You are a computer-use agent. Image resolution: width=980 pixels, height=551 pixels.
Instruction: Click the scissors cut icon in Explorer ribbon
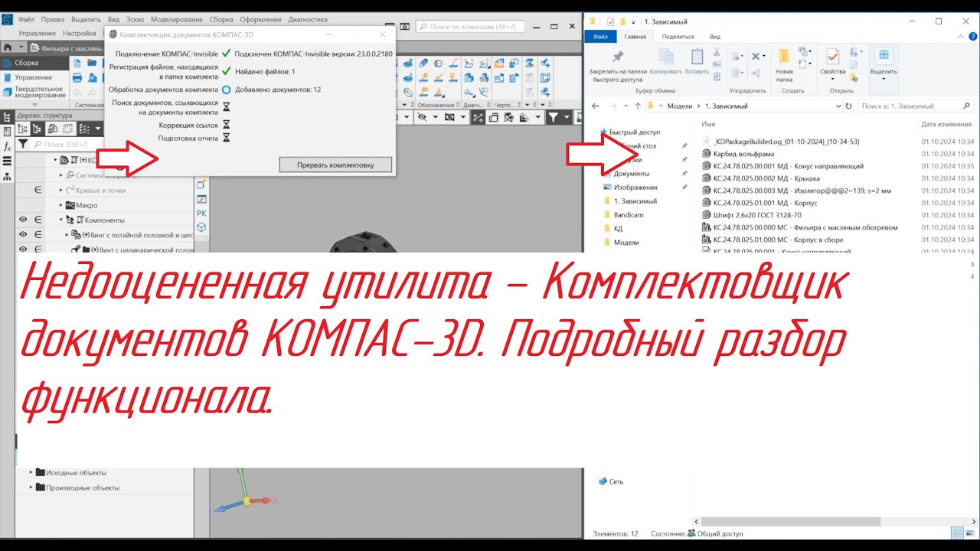point(717,53)
